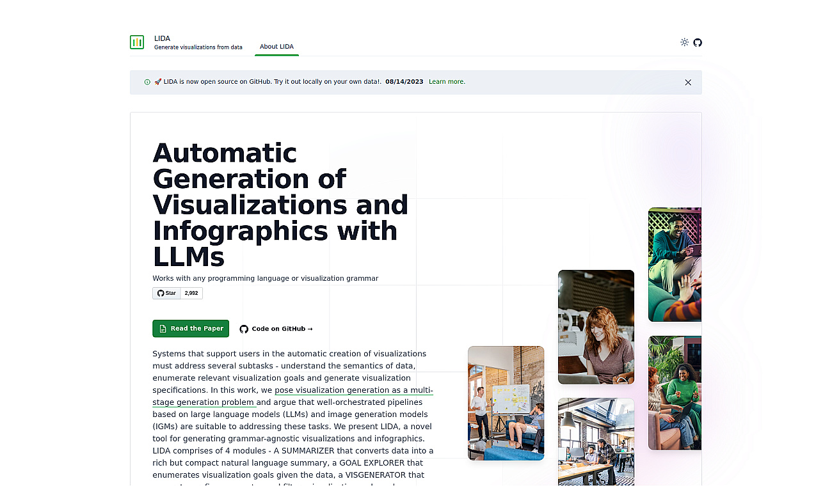Open the office workspace with pendant lamp photo
The width and height of the screenshot is (832, 504).
[596, 441]
